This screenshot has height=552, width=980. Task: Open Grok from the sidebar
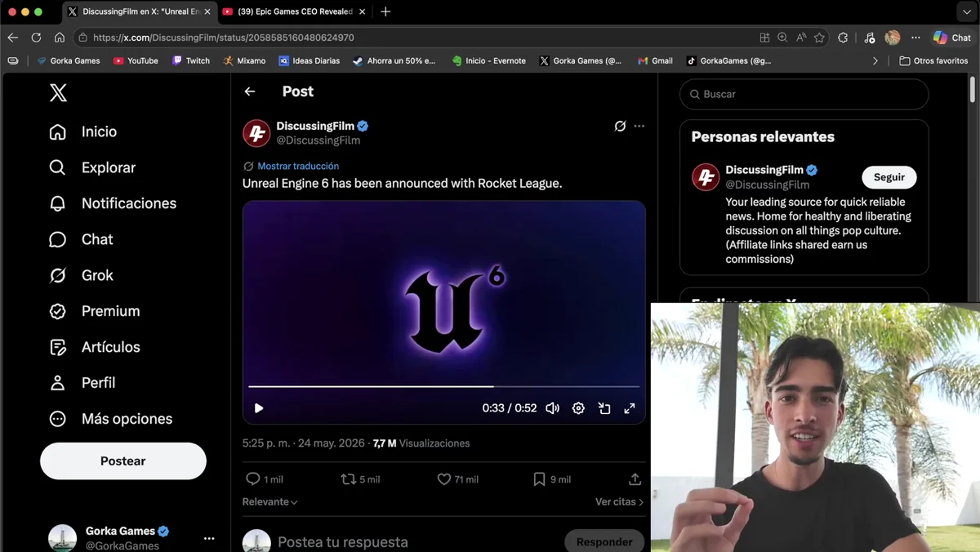(81, 275)
